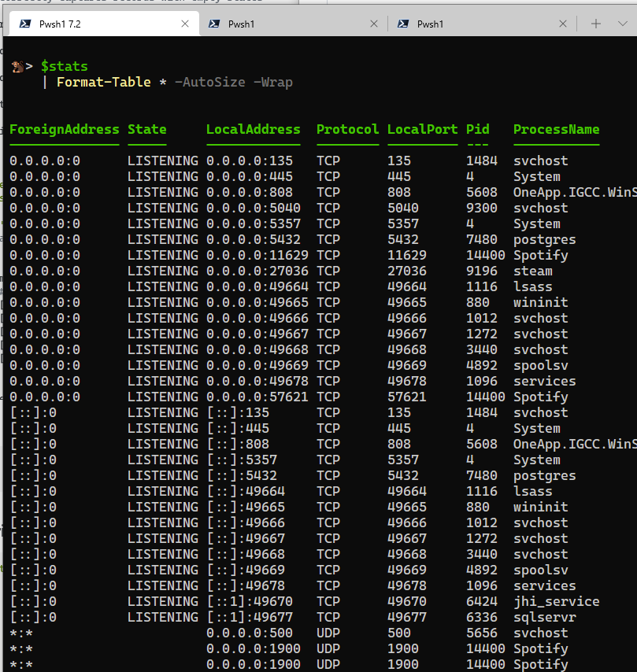
Task: Click PowerShell icon on middle Pwsh1 tab
Action: click(x=214, y=24)
